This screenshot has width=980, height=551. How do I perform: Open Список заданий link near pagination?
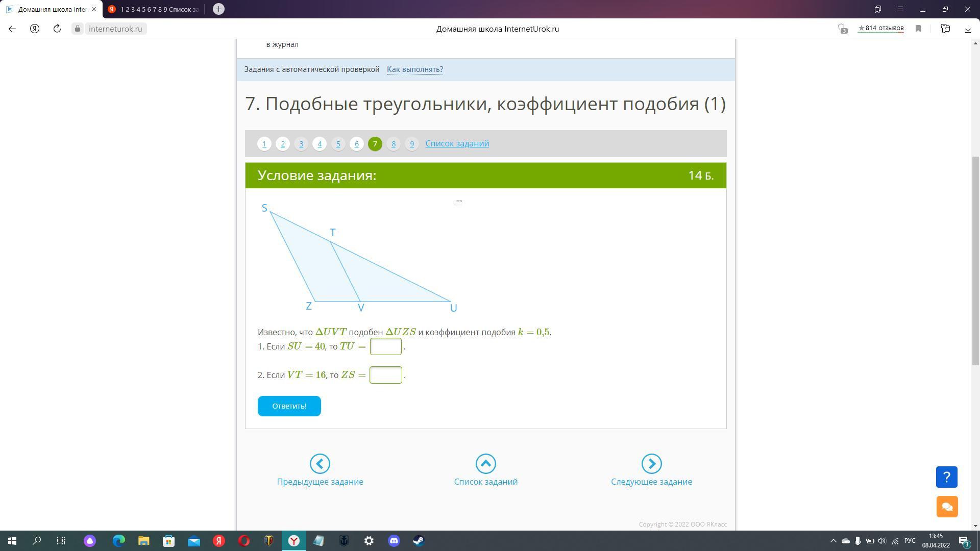(x=457, y=143)
